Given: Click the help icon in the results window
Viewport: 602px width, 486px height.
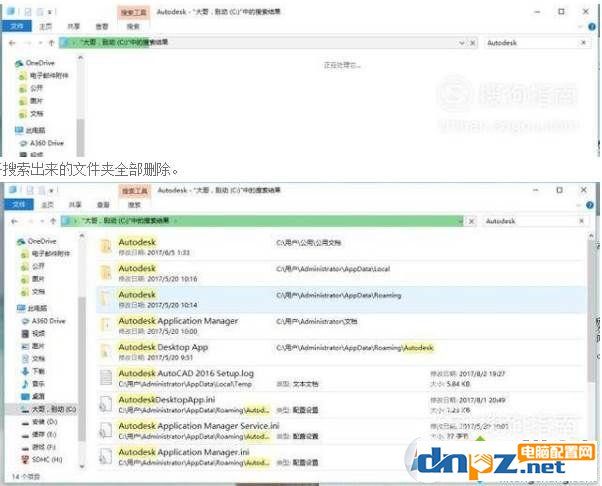Looking at the screenshot, I should [590, 205].
